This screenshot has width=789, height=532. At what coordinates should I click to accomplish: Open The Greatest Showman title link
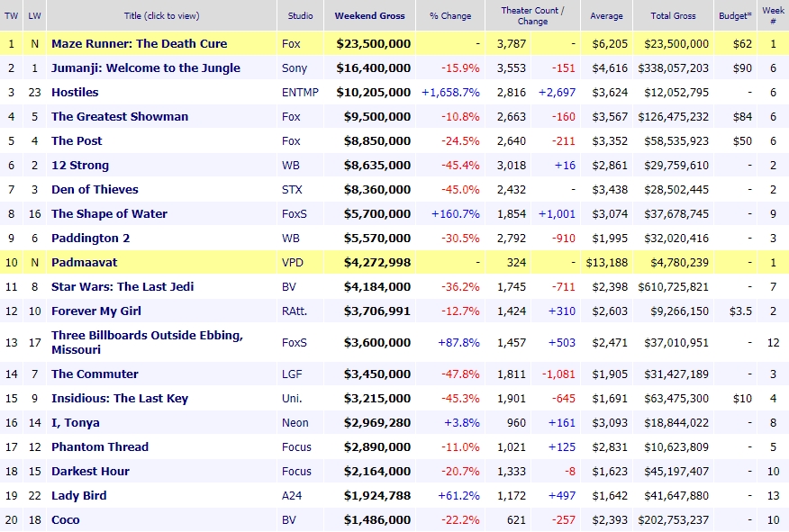click(120, 117)
